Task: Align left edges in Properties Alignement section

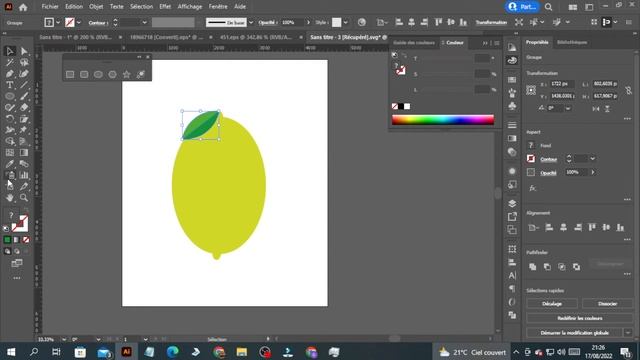Action: (549, 227)
